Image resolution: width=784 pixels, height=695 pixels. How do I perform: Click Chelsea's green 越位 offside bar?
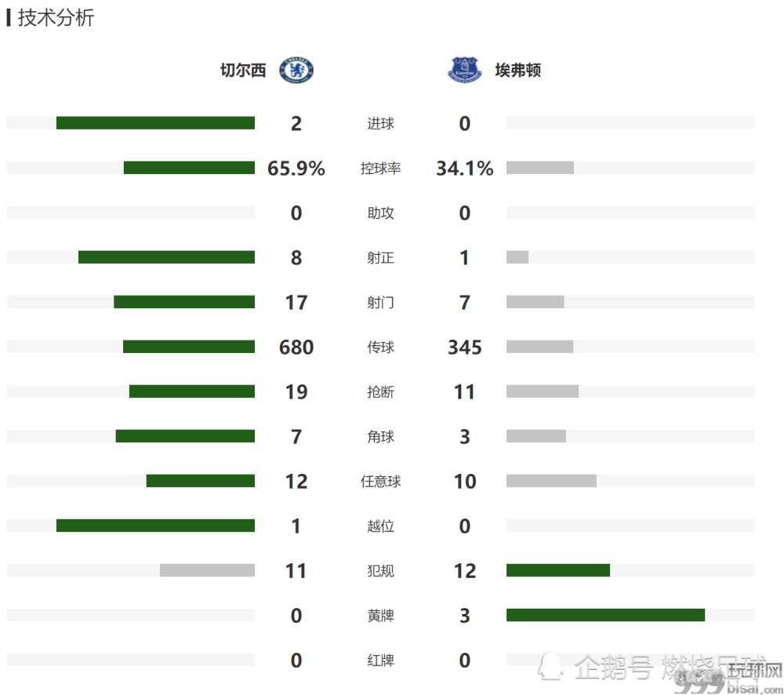[x=155, y=526]
